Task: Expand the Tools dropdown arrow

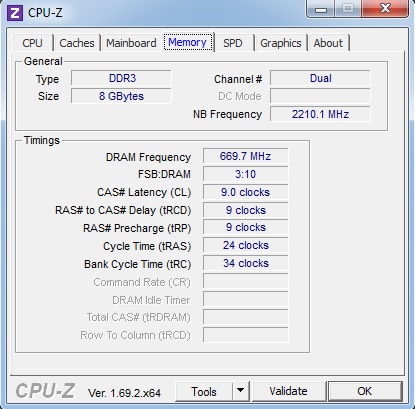Action: [240, 391]
